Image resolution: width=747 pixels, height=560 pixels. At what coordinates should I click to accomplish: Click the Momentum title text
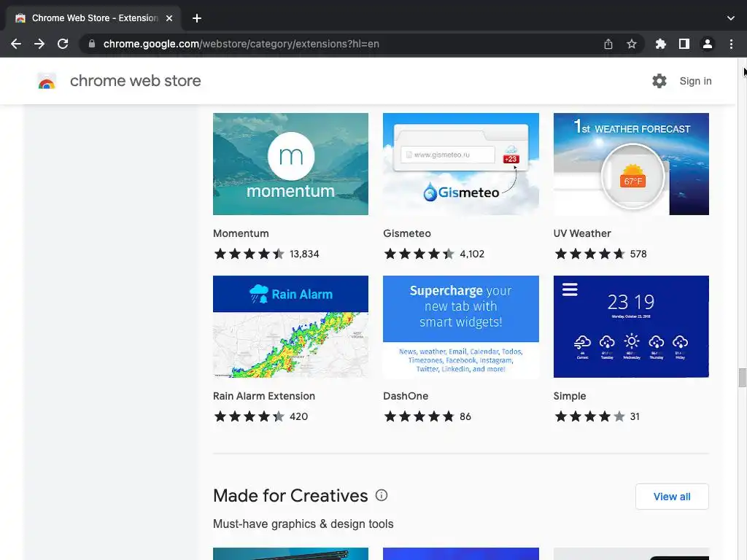point(241,233)
